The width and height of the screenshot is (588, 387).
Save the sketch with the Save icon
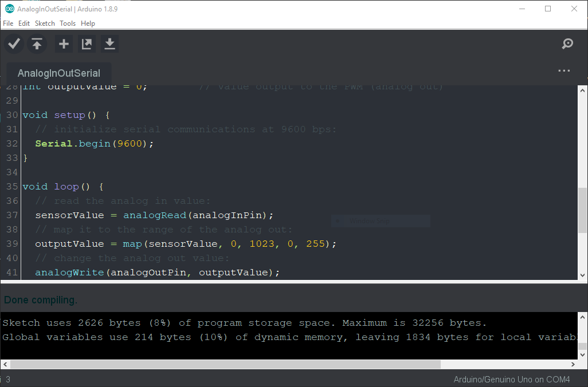tap(109, 44)
